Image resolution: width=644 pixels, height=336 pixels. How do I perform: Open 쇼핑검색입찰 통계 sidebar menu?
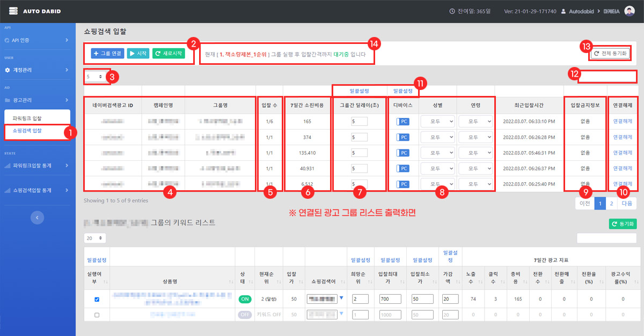pos(38,190)
